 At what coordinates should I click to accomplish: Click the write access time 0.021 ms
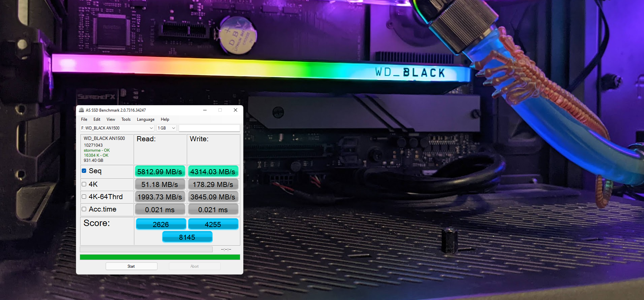pos(213,210)
